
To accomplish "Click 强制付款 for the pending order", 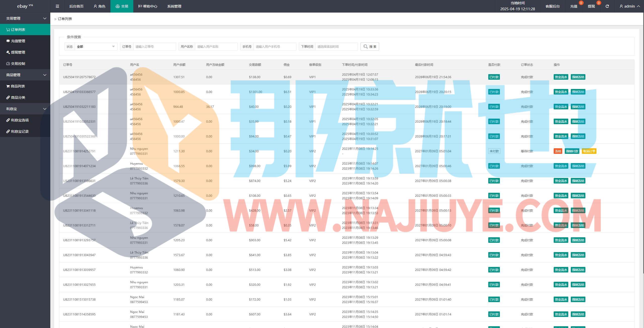I will 572,151.
